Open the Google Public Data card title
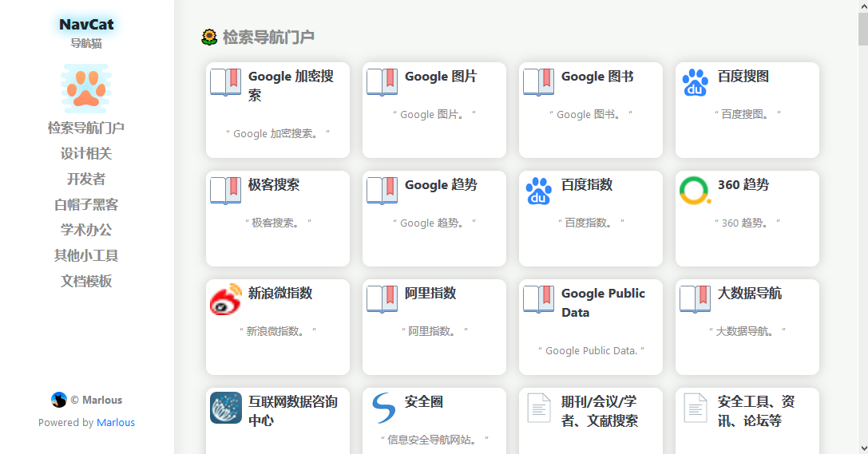 tap(604, 302)
